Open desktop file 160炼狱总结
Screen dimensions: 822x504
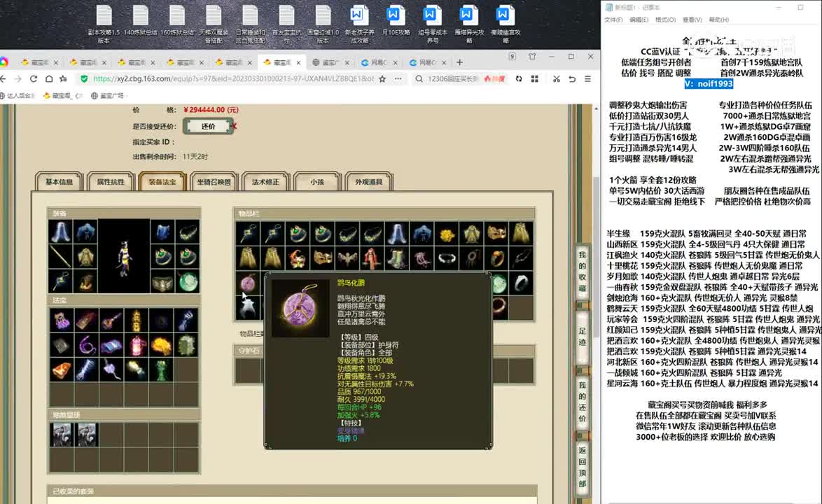pos(177,21)
